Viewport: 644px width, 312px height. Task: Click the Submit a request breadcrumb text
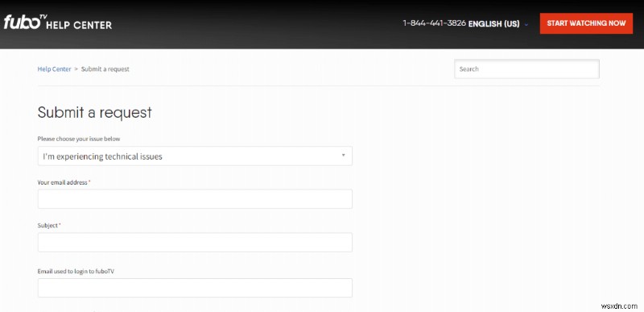(x=105, y=69)
